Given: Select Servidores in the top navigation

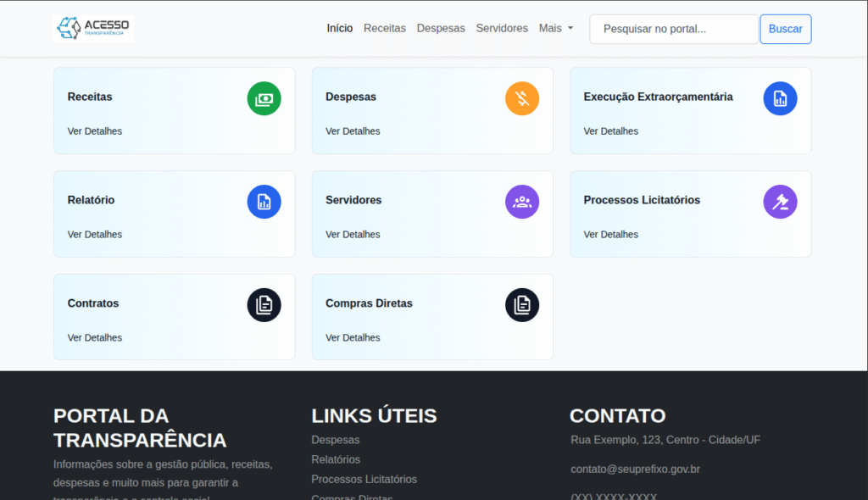Looking at the screenshot, I should [x=502, y=28].
